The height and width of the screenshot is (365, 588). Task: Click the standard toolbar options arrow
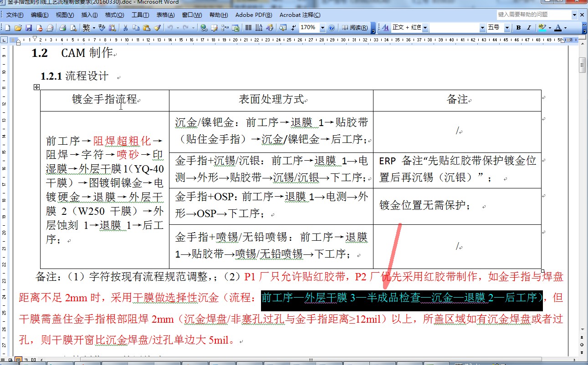click(x=373, y=28)
